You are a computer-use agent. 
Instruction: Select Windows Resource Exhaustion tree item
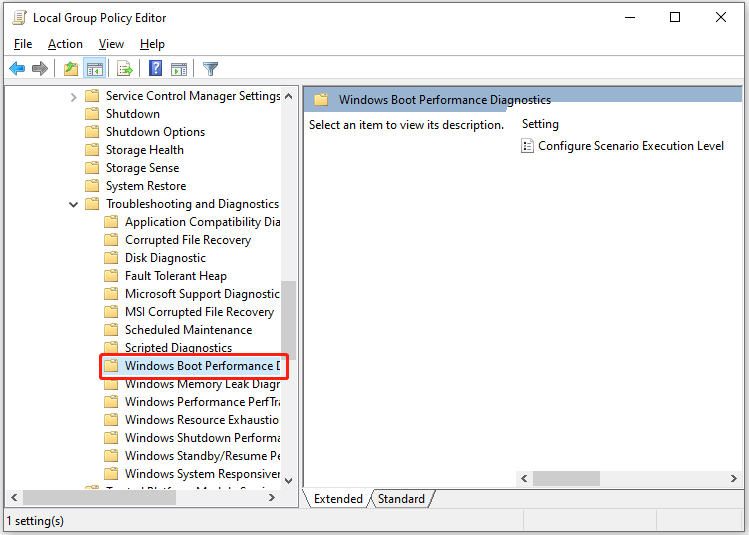tap(202, 420)
